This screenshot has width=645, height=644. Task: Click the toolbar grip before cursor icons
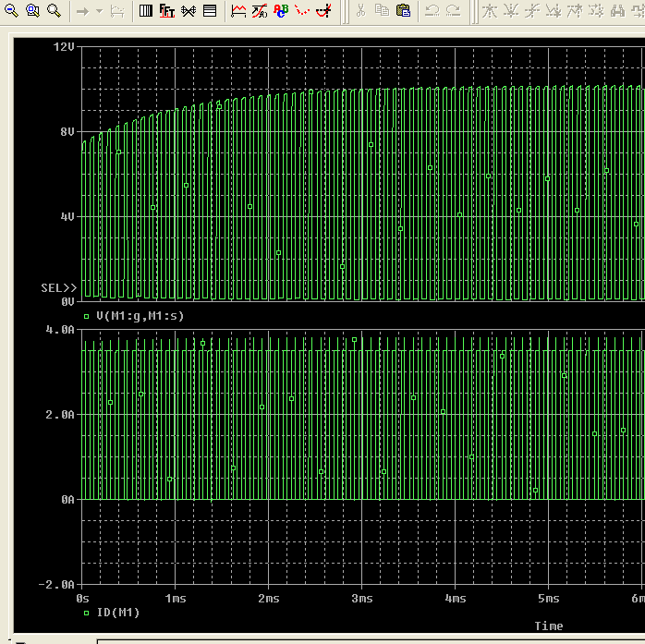point(475,11)
